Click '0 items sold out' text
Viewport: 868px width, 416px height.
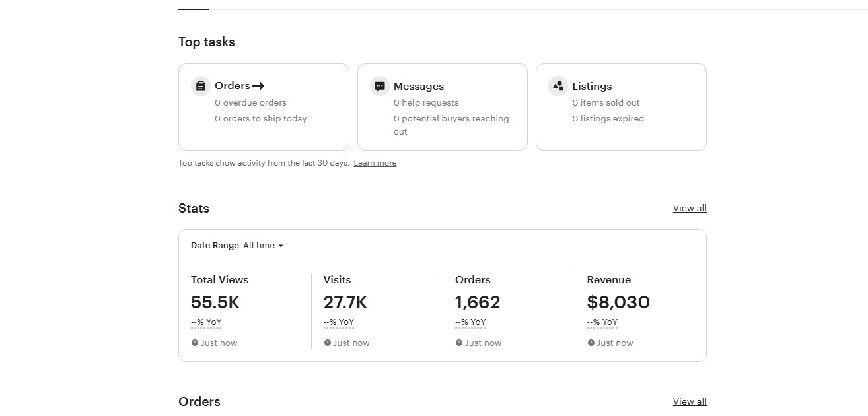tap(606, 102)
